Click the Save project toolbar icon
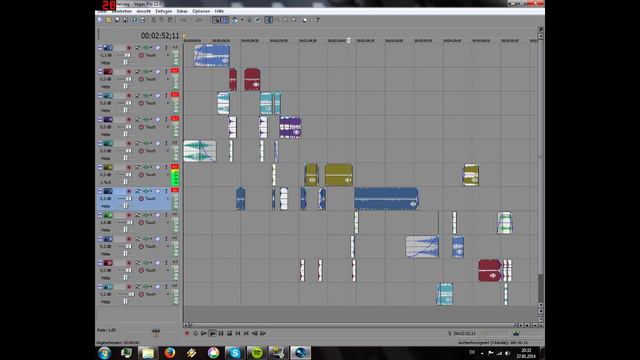Image resolution: width=640 pixels, height=360 pixels. (117, 20)
